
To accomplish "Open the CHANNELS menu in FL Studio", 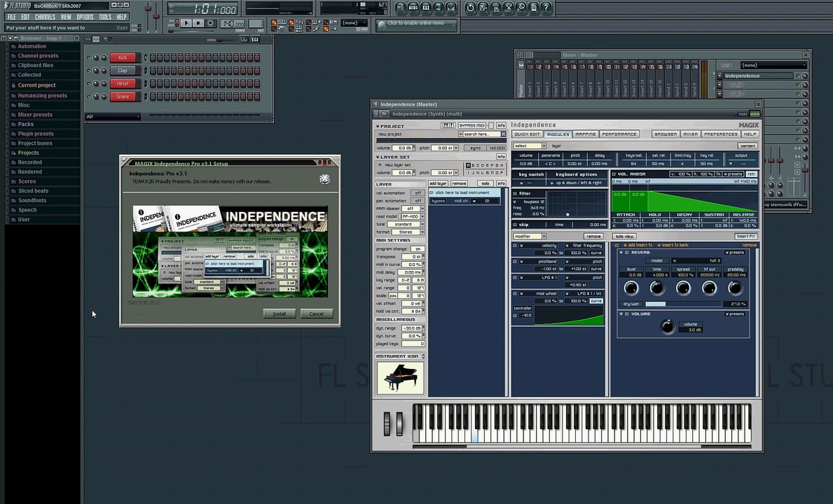I will (x=45, y=17).
